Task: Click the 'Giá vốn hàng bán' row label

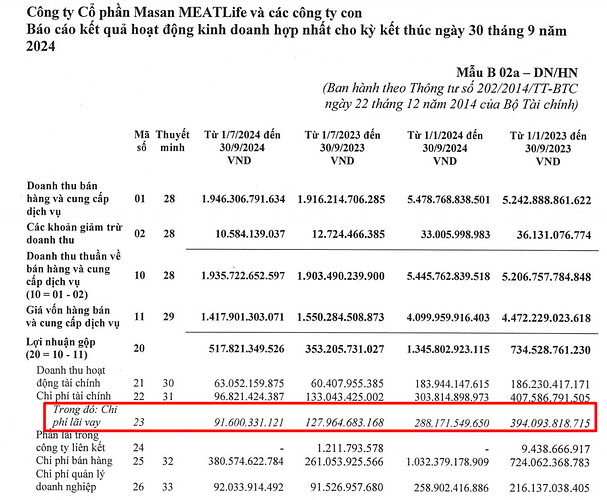Action: click(73, 317)
